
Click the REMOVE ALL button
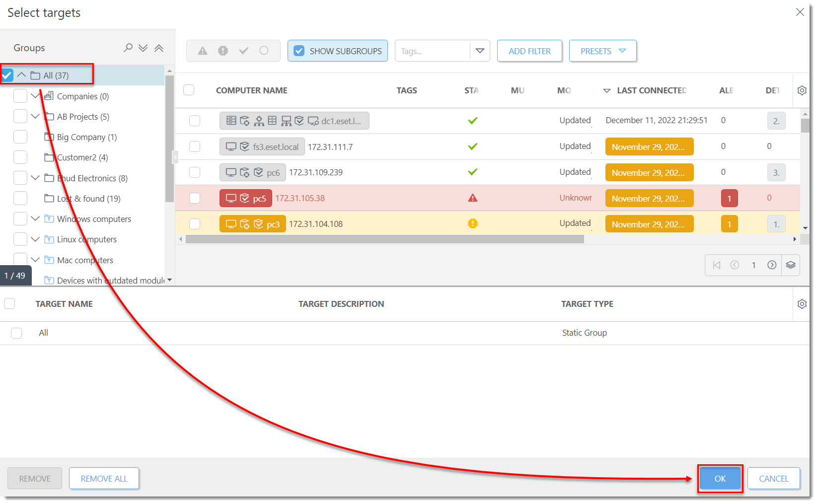click(x=104, y=479)
